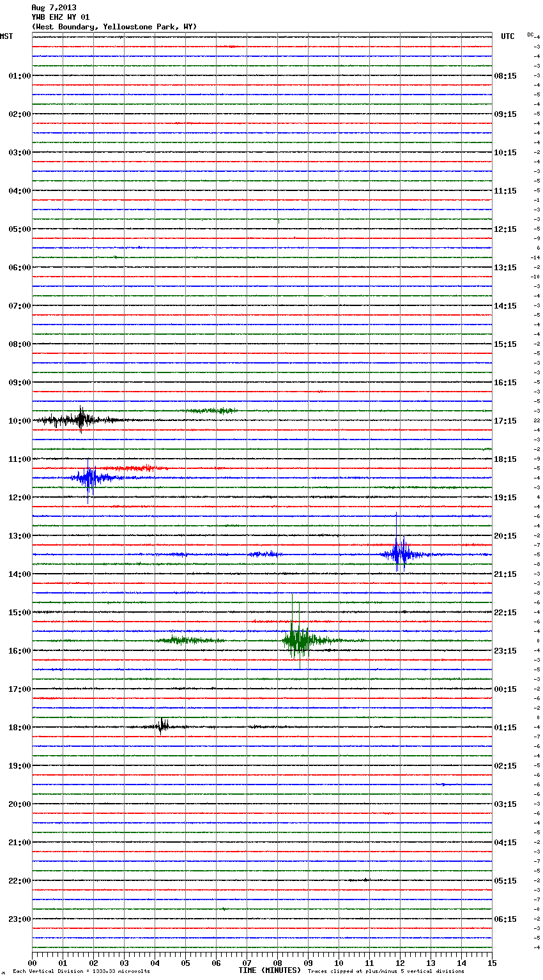
Task: Click the 14:15 UTC time label
Action: click(x=505, y=306)
